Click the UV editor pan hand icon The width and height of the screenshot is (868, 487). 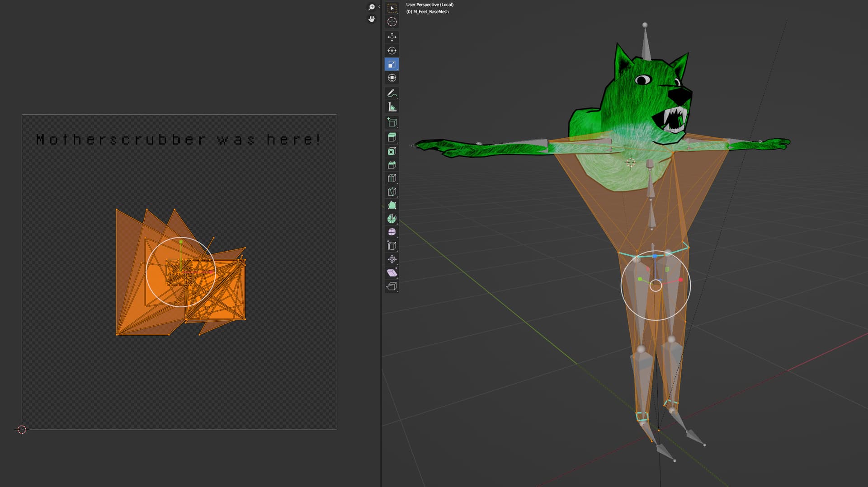(x=372, y=19)
